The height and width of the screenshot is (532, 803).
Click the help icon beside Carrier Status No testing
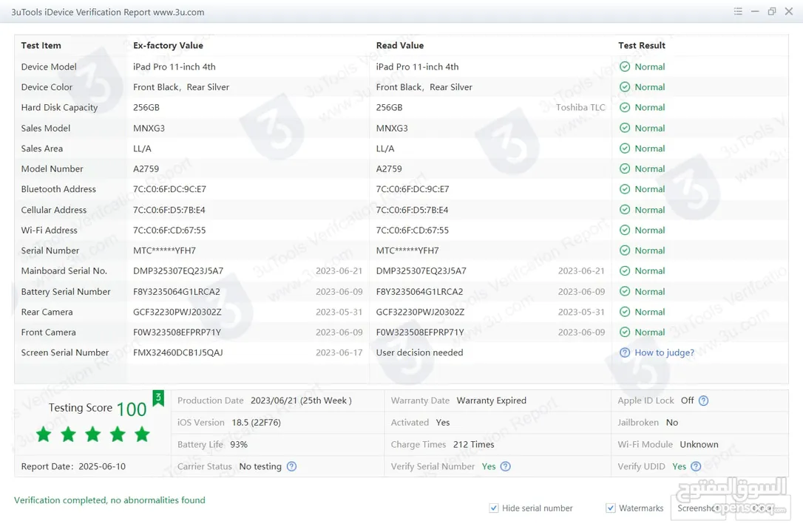coord(291,466)
